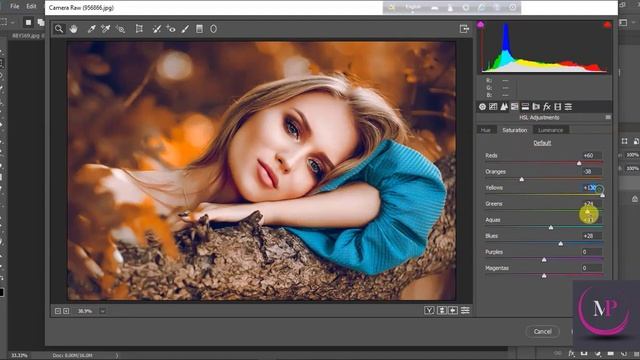Click the Magentas saturation slider handle

pos(544,276)
